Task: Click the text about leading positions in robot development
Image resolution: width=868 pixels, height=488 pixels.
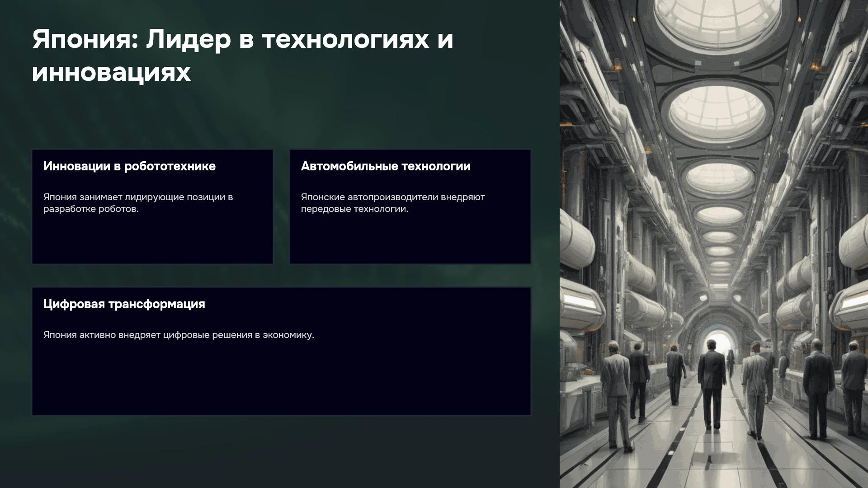Action: (x=138, y=203)
